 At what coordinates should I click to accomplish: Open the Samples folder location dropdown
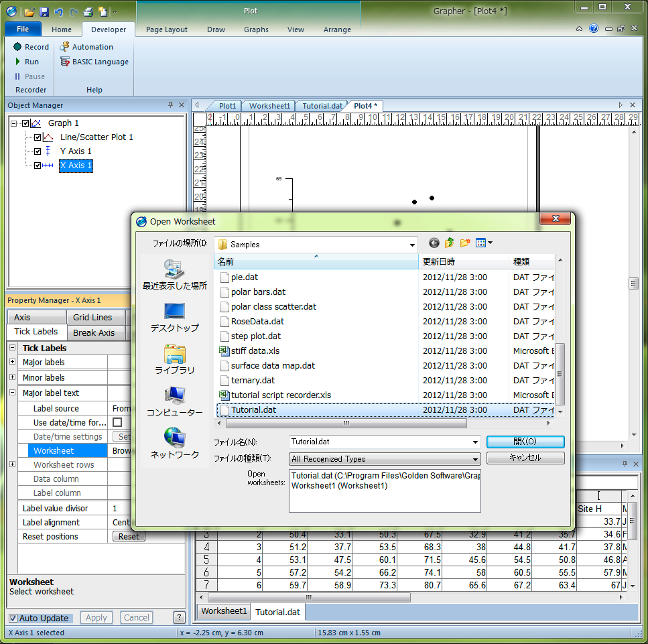click(412, 245)
